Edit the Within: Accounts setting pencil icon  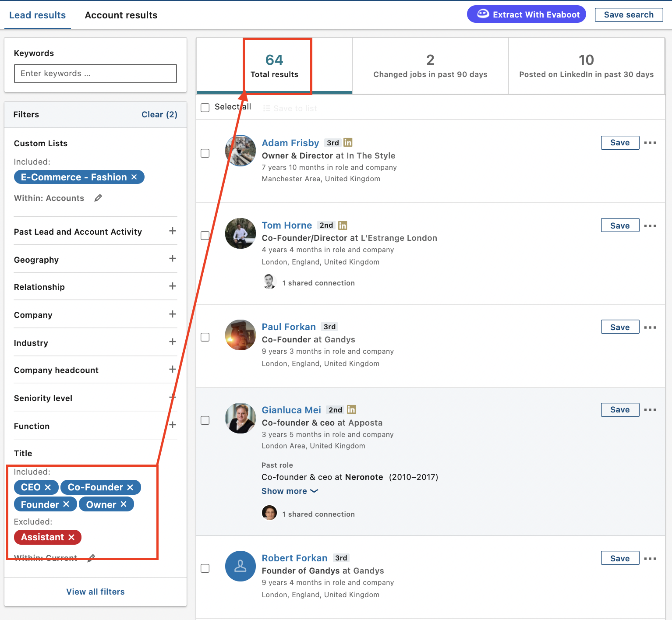98,198
